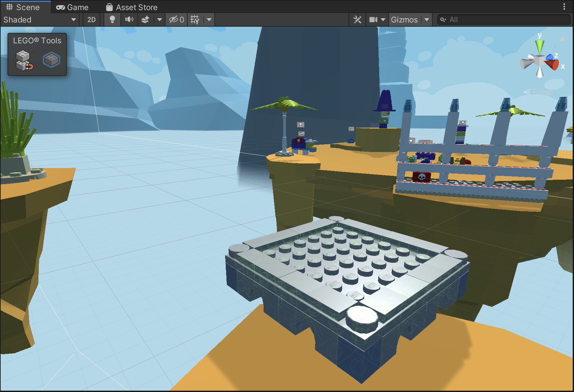Click the white bottom cone on the orientation gizmo
Viewport: 574px width, 392px height.
pyautogui.click(x=540, y=72)
